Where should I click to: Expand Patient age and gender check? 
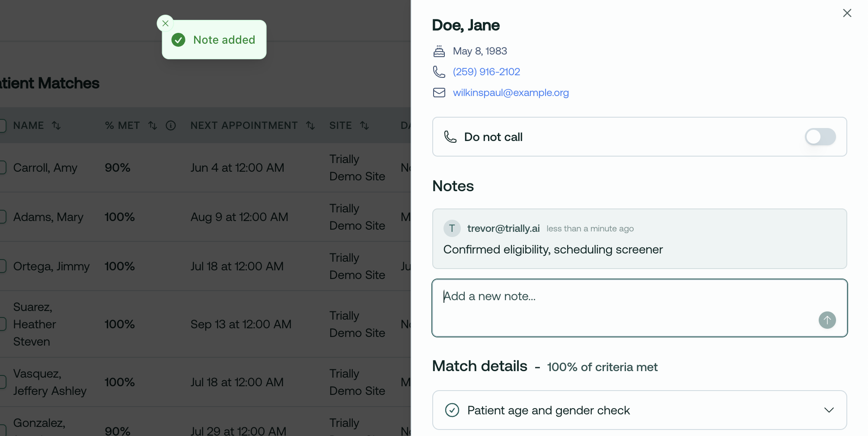coord(829,410)
